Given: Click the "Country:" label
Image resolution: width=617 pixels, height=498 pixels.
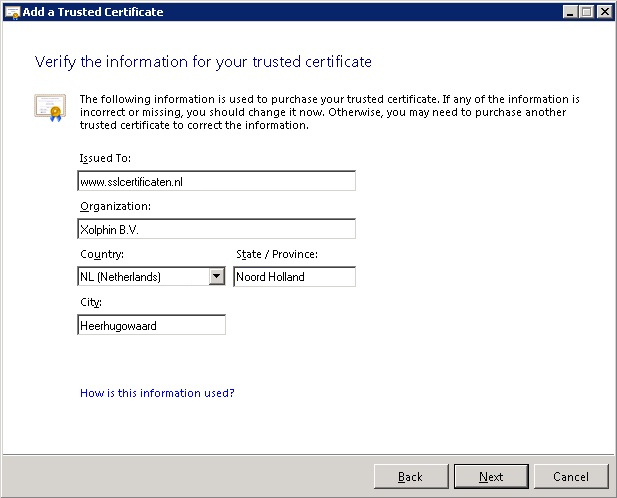Looking at the screenshot, I should [x=101, y=254].
